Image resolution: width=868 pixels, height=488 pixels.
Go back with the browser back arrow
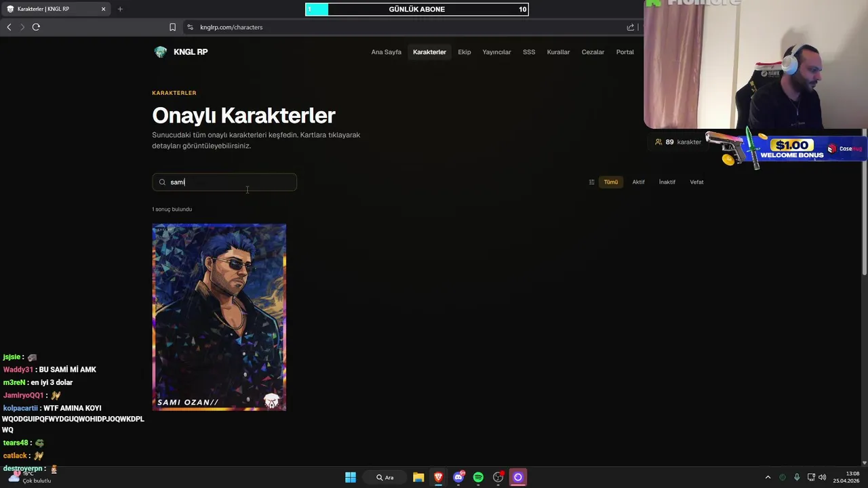(9, 27)
